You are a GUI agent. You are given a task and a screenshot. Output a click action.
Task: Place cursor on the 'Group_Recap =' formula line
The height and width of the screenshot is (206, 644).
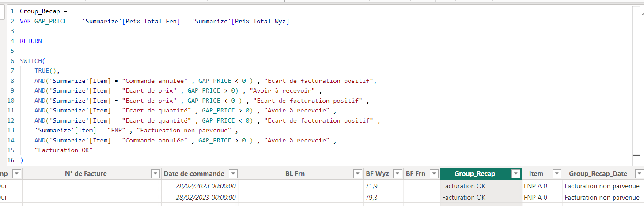(43, 11)
